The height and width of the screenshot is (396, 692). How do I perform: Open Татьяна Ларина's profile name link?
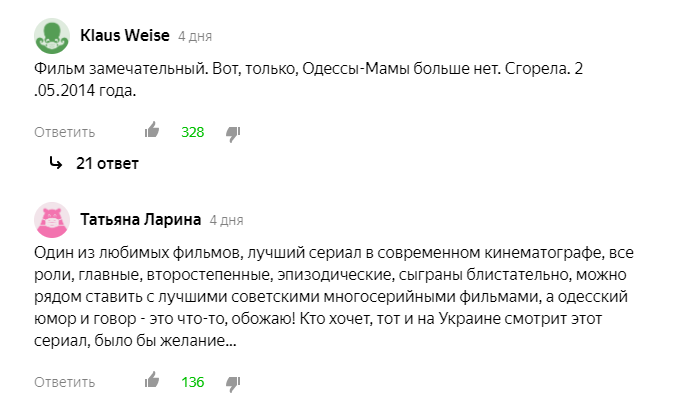pos(140,219)
